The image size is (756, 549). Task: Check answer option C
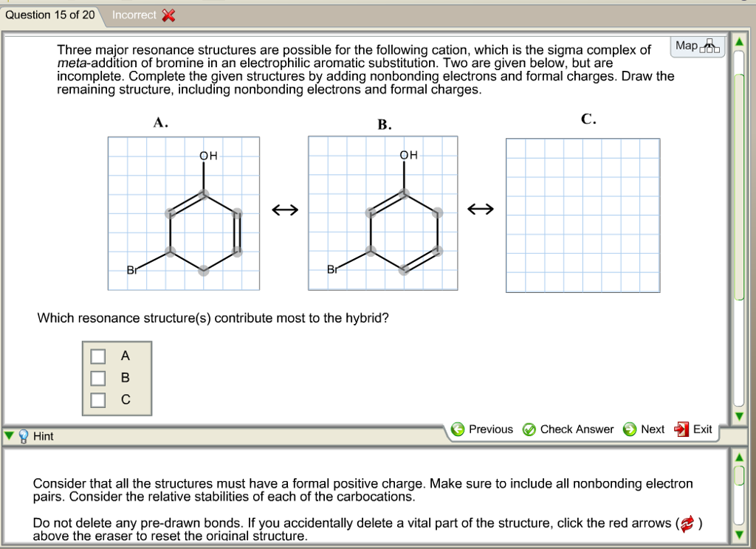click(x=97, y=399)
